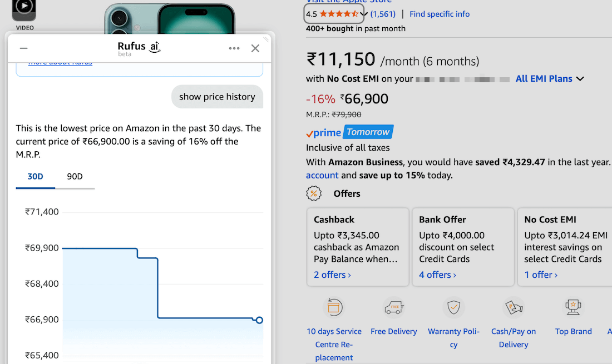612x364 pixels.
Task: Switch to the 30D price tab
Action: (36, 177)
